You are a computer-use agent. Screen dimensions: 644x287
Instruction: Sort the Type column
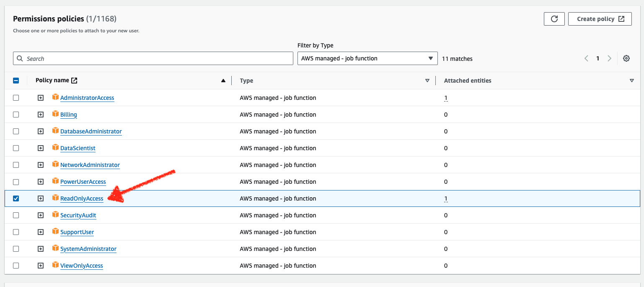427,81
